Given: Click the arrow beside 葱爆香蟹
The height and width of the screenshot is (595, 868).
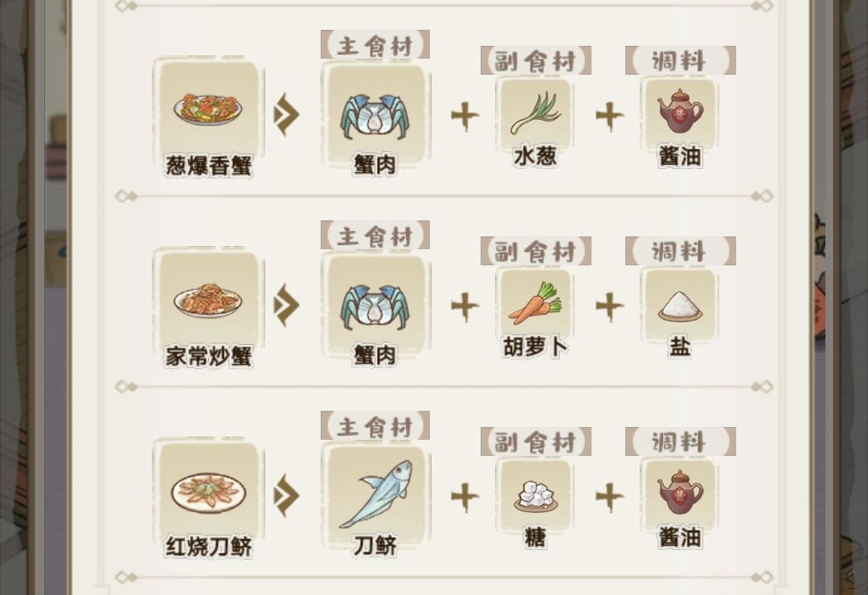Looking at the screenshot, I should [x=286, y=115].
